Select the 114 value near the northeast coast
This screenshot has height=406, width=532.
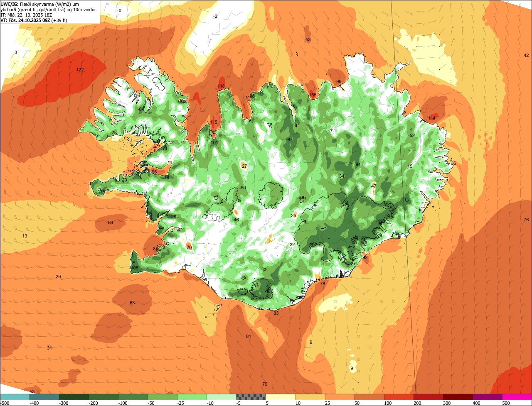(x=432, y=118)
